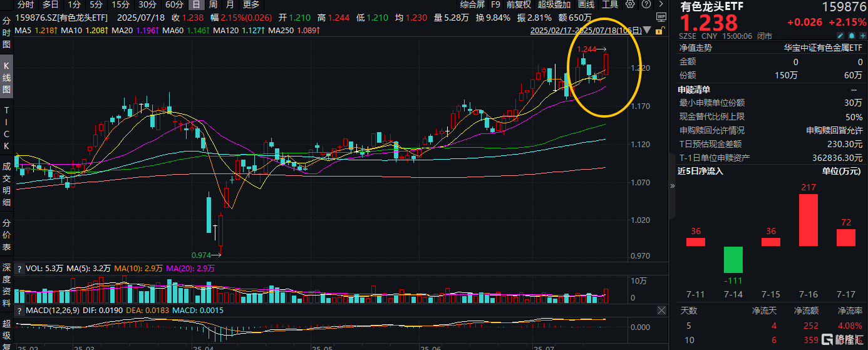The image size is (868, 350).
Task: Close MACD panel with X icon
Action: tap(661, 311)
